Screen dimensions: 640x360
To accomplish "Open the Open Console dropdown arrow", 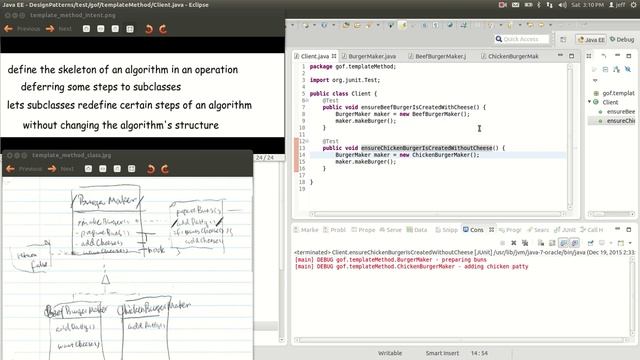I will click(x=630, y=243).
